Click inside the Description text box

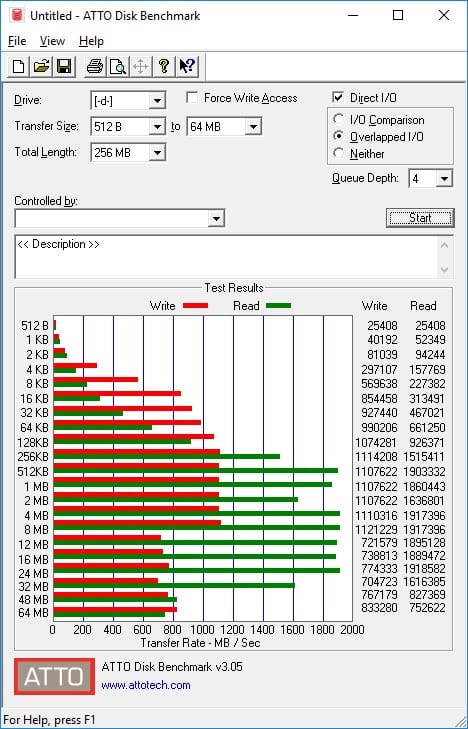coord(227,257)
